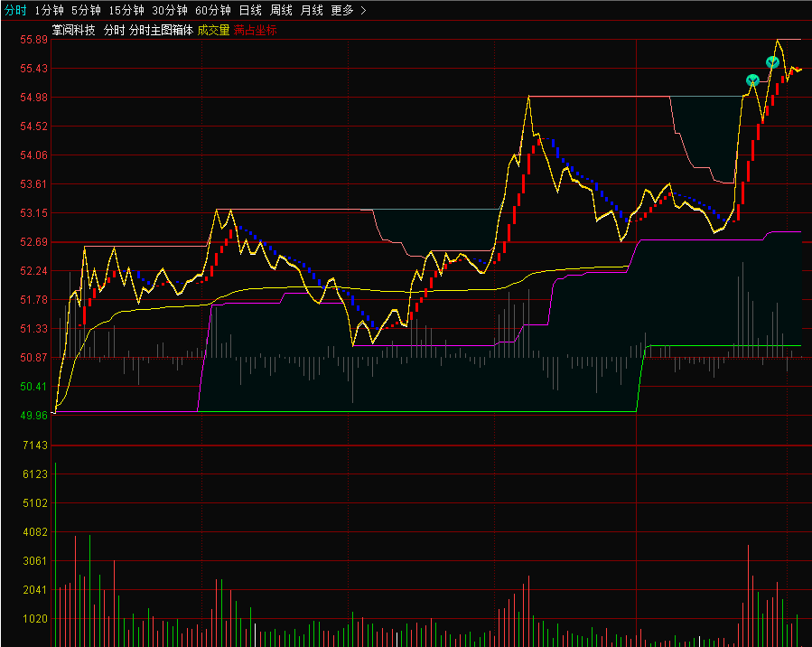Switch to the 周线 weekly chart tab
This screenshot has height=647, width=812.
point(281,10)
